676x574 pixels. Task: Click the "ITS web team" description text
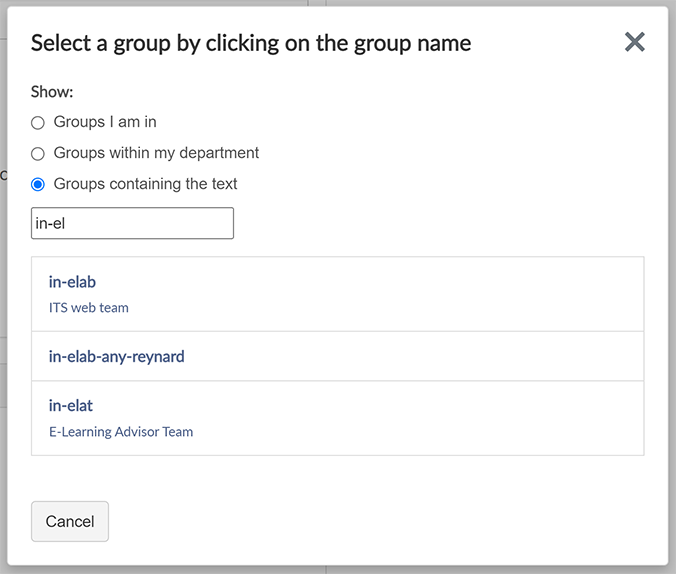(x=88, y=308)
